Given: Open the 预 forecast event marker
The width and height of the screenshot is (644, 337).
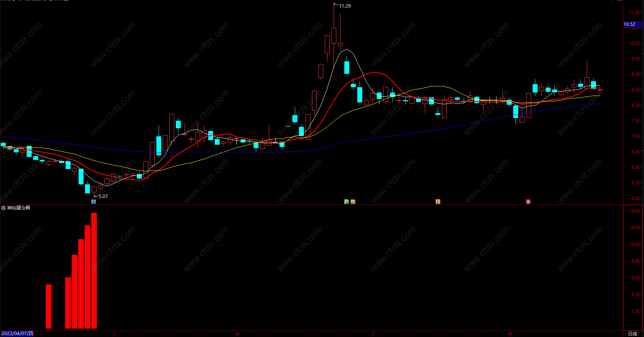Looking at the screenshot, I should pyautogui.click(x=438, y=202).
